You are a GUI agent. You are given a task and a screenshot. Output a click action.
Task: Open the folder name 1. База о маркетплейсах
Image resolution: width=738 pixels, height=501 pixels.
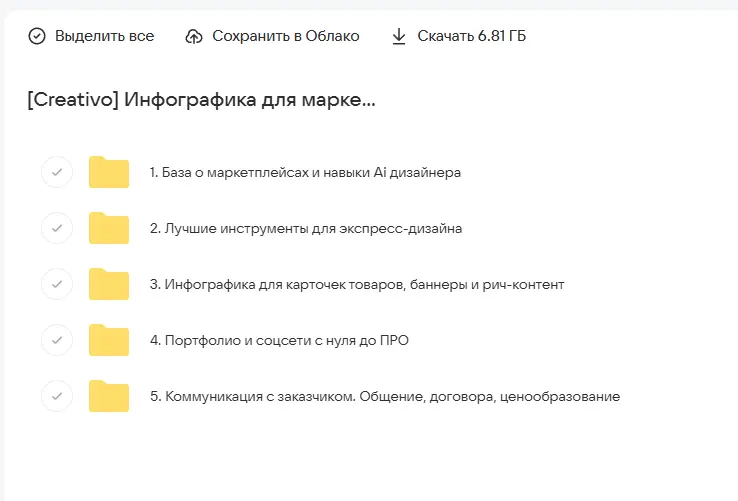click(305, 172)
